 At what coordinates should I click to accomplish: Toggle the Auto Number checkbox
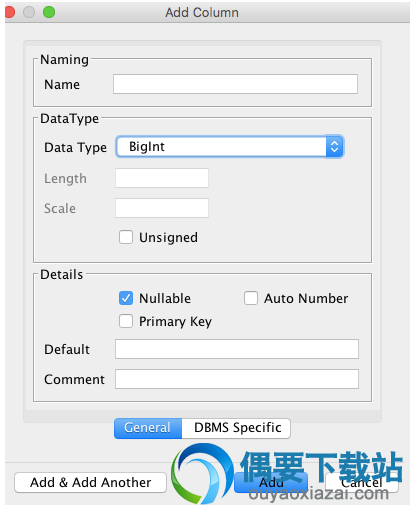251,298
